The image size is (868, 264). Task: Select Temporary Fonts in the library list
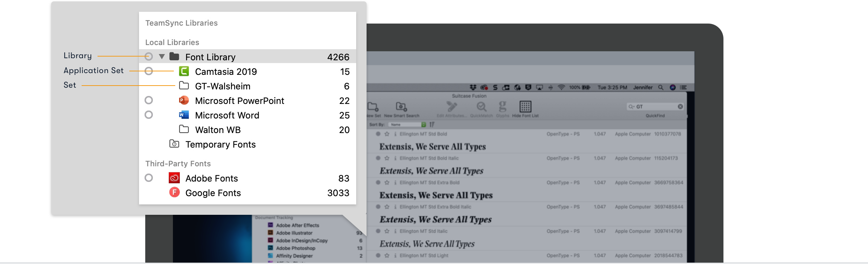pyautogui.click(x=220, y=144)
